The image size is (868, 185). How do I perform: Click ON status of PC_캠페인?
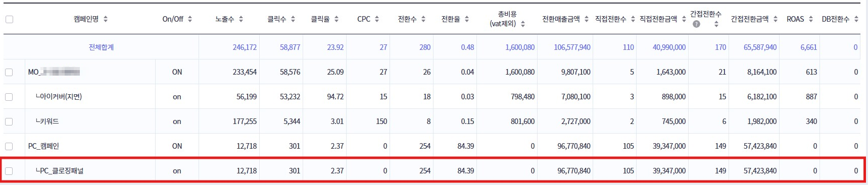pos(177,146)
